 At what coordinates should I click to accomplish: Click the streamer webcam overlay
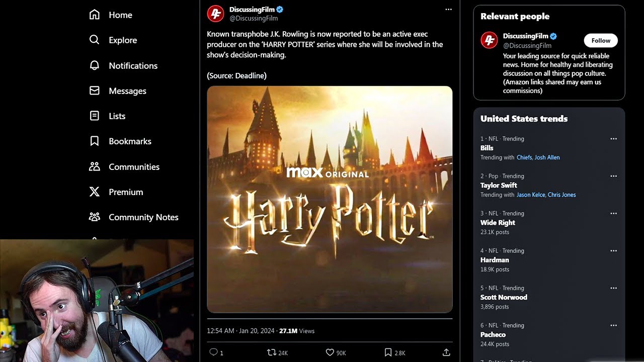click(97, 301)
